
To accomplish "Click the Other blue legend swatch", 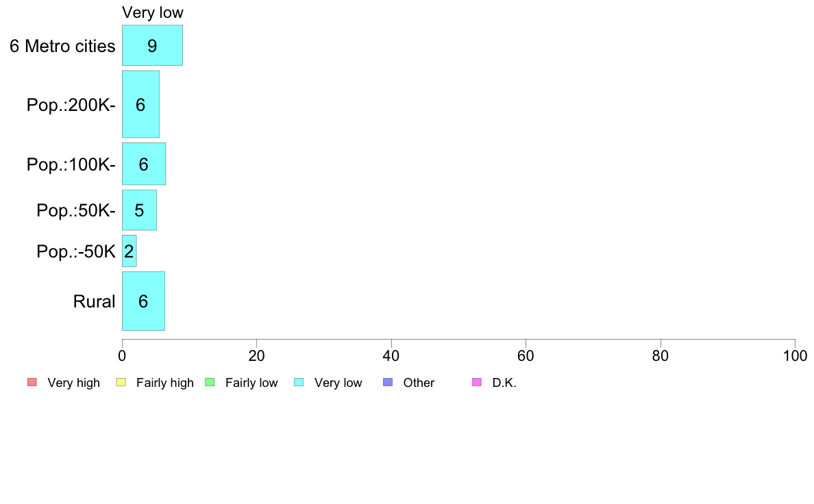I will coord(388,382).
